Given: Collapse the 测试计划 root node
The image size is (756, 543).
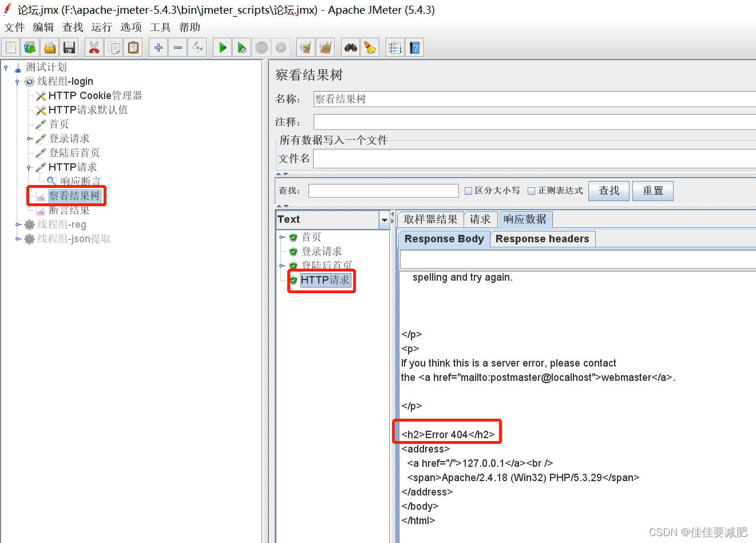Looking at the screenshot, I should tap(6, 68).
